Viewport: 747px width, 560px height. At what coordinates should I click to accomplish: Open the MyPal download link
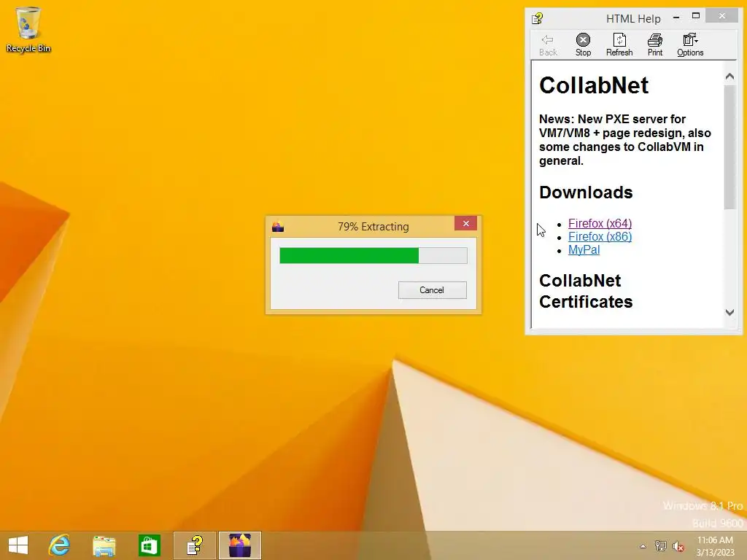[584, 250]
